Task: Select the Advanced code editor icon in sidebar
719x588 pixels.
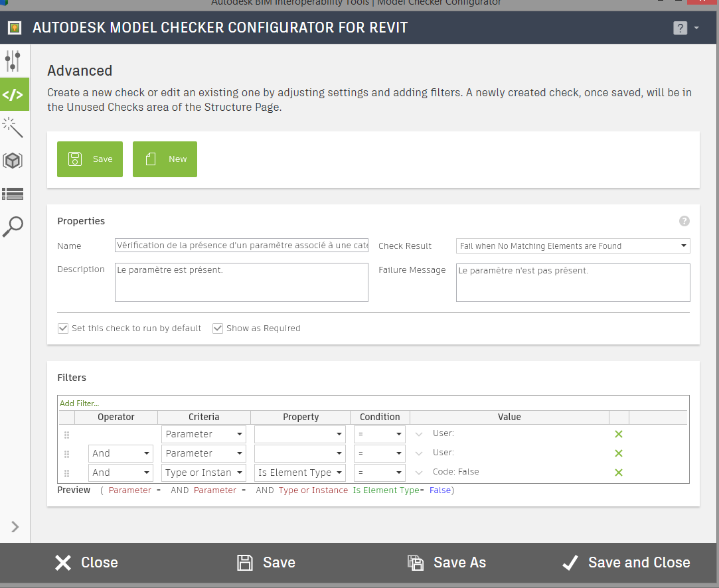Action: [14, 94]
